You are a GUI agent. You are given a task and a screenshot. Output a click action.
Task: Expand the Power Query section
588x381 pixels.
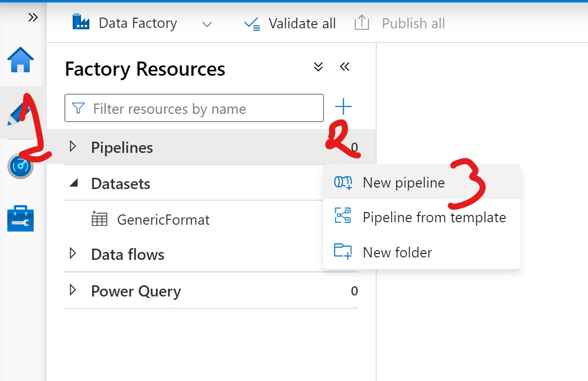[x=73, y=291]
